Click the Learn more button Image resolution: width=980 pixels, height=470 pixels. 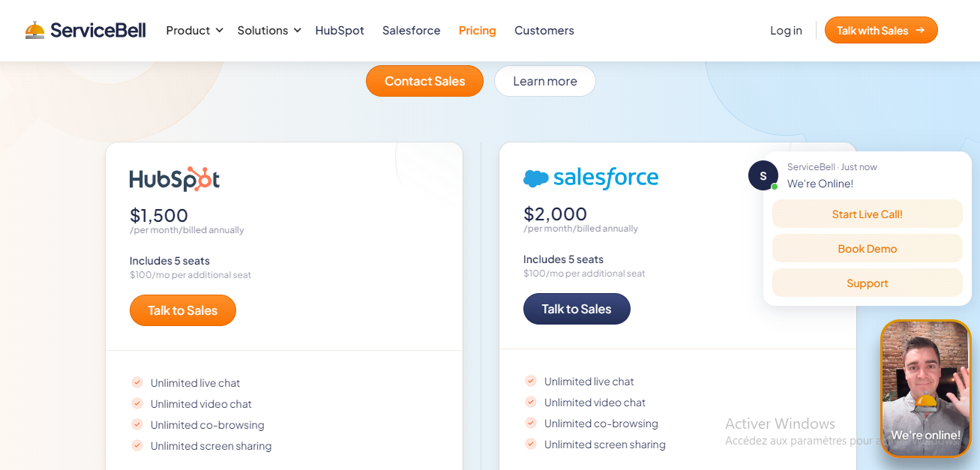click(x=545, y=81)
